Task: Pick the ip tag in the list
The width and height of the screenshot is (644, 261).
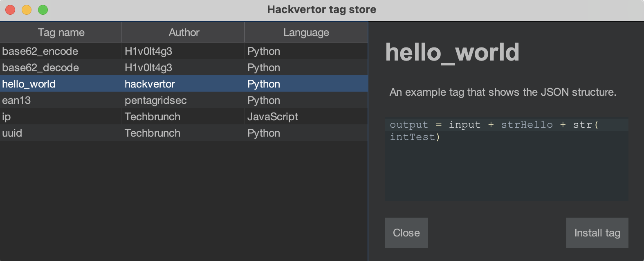Action: (x=7, y=117)
